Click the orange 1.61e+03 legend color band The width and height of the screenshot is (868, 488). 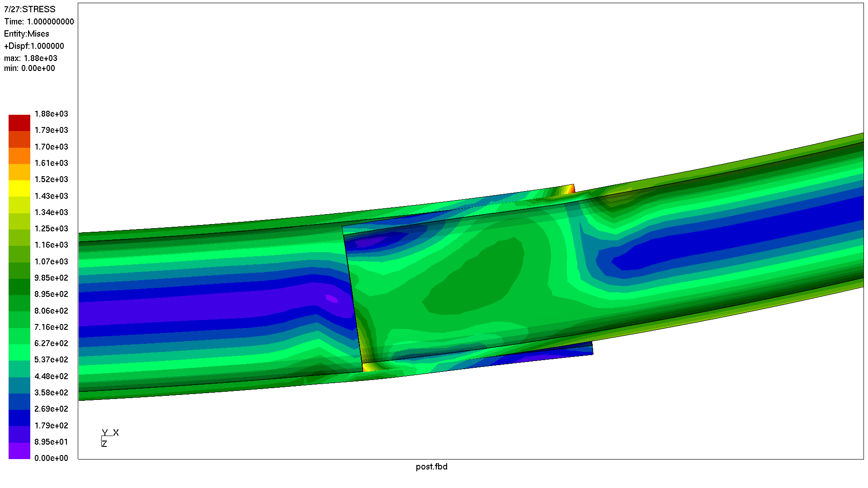pos(19,155)
